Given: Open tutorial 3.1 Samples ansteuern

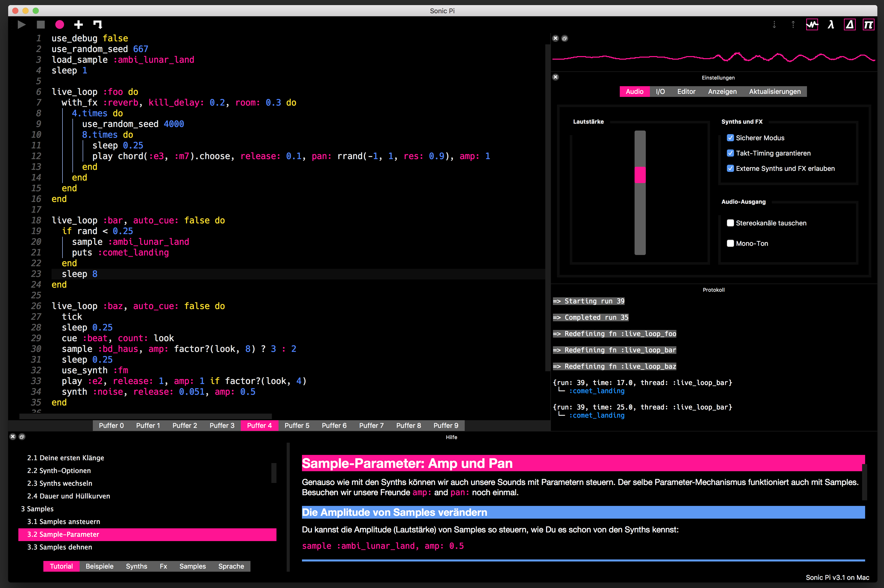Looking at the screenshot, I should [147, 521].
